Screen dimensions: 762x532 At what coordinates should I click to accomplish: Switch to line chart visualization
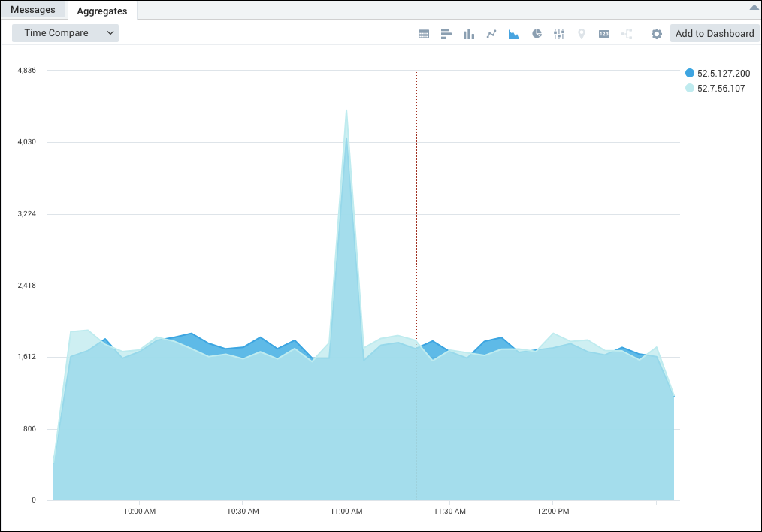click(491, 33)
